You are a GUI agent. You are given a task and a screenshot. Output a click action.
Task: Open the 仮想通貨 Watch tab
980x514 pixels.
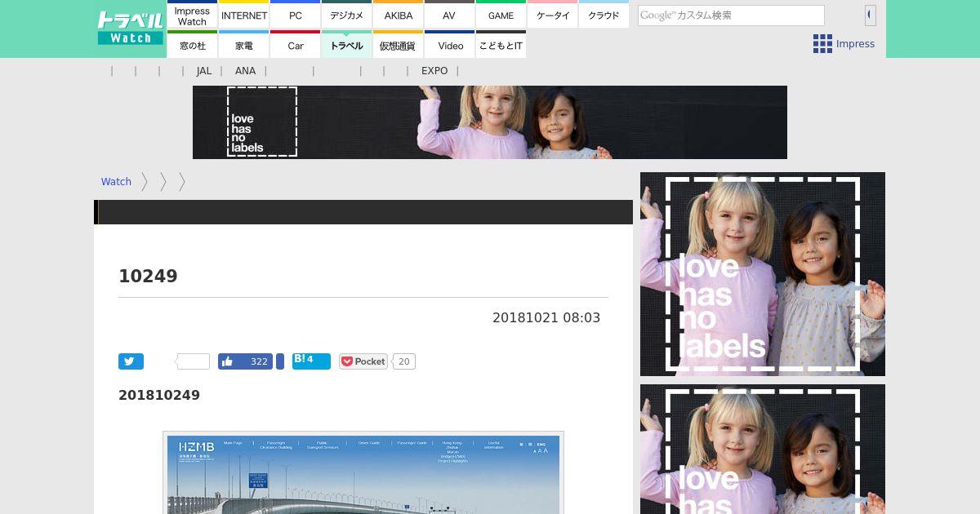tap(398, 45)
